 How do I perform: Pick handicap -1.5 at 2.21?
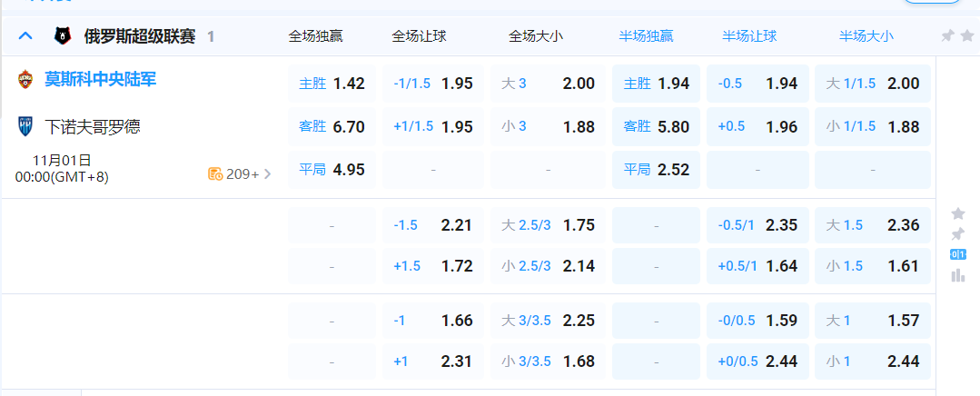432,225
